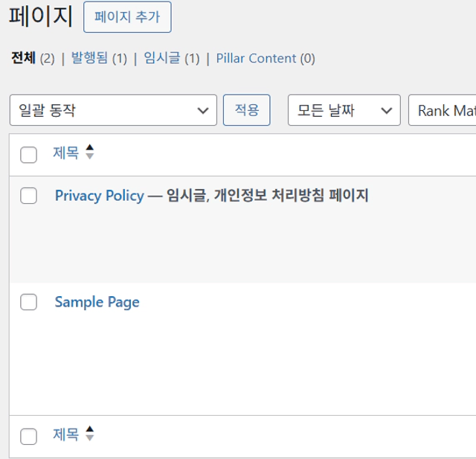Select the Sample Page row checkbox
476x459 pixels.
point(28,302)
